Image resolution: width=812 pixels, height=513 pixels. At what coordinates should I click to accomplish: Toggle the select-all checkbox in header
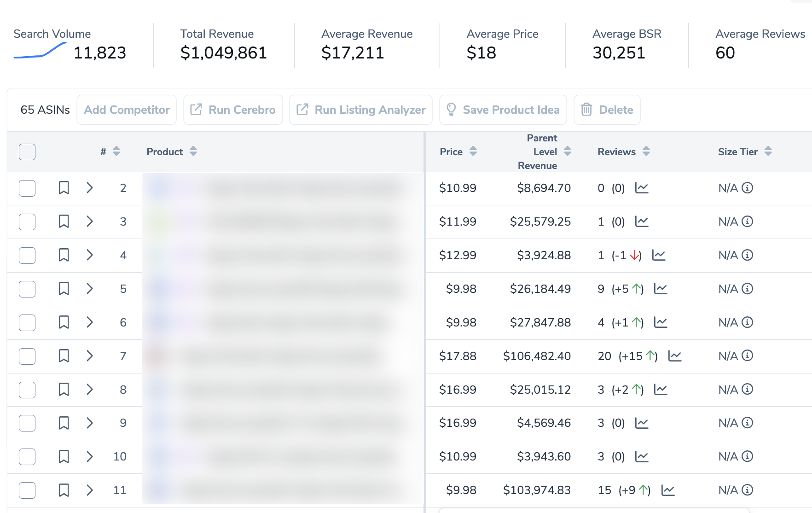pyautogui.click(x=27, y=152)
